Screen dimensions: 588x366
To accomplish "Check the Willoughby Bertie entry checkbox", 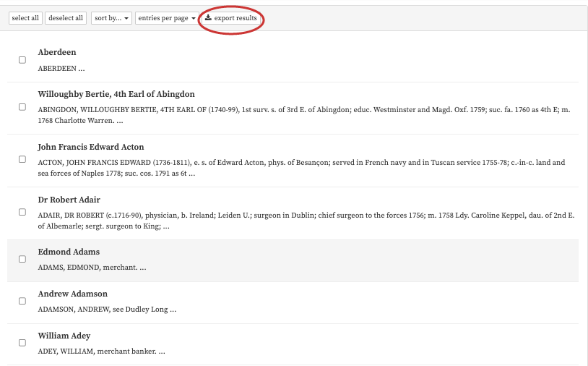I will pos(22,107).
